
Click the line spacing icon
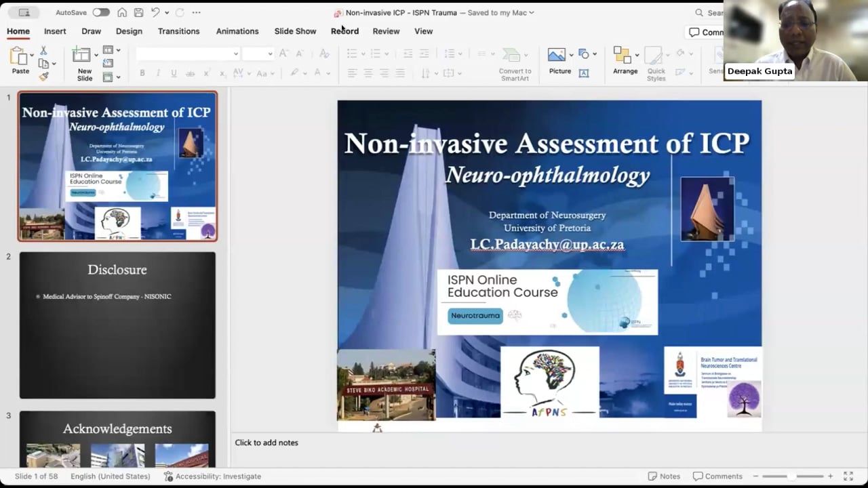[x=449, y=54]
